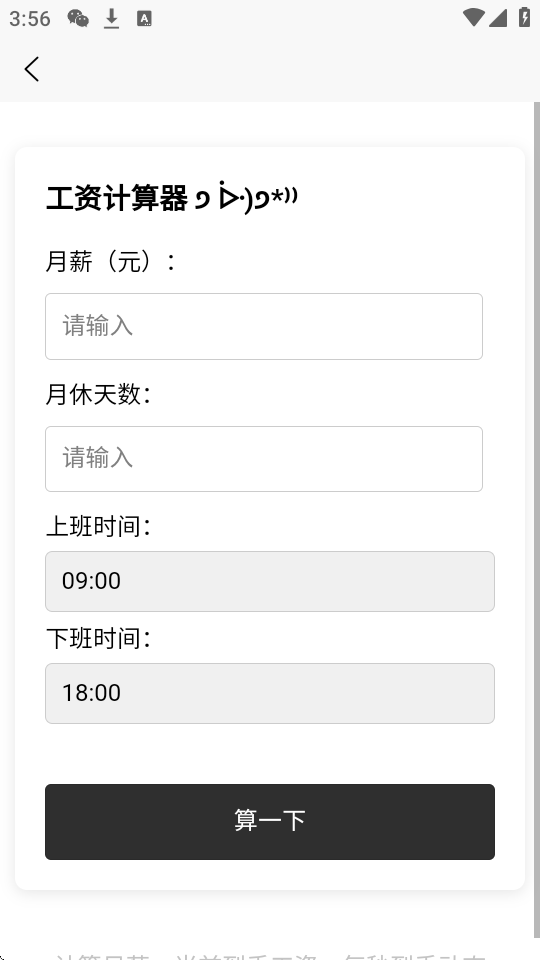The image size is (540, 960).
Task: Tap the WeChat notification icon
Action: click(78, 18)
